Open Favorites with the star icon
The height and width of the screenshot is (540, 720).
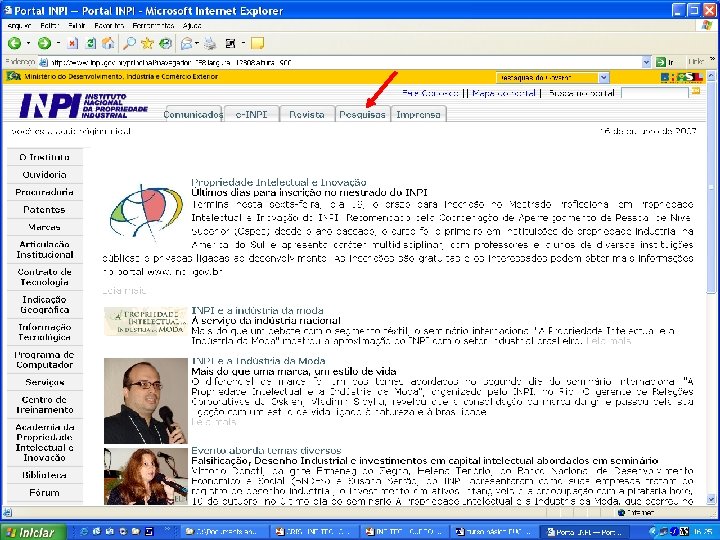pos(147,43)
